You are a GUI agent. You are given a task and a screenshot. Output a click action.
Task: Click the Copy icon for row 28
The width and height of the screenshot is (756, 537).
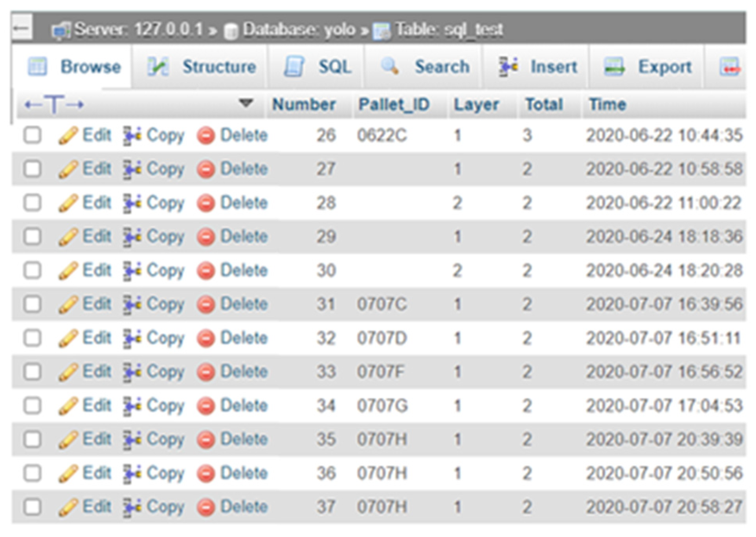point(132,203)
